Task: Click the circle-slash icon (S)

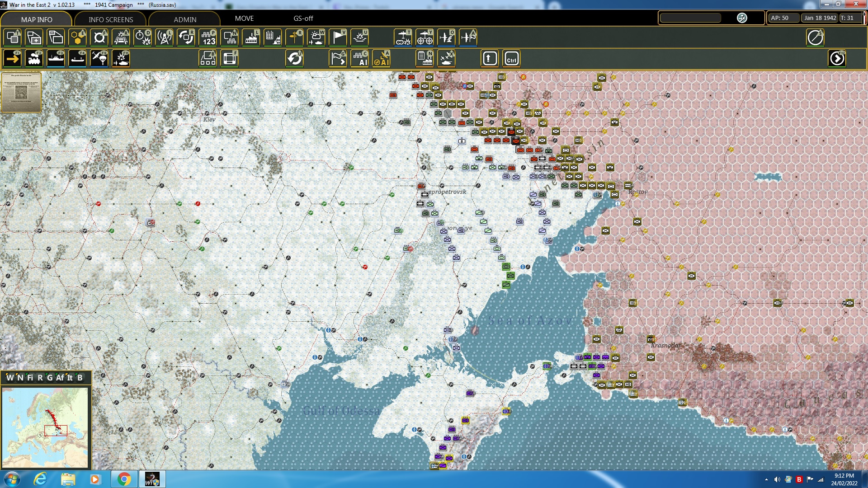Action: [815, 38]
